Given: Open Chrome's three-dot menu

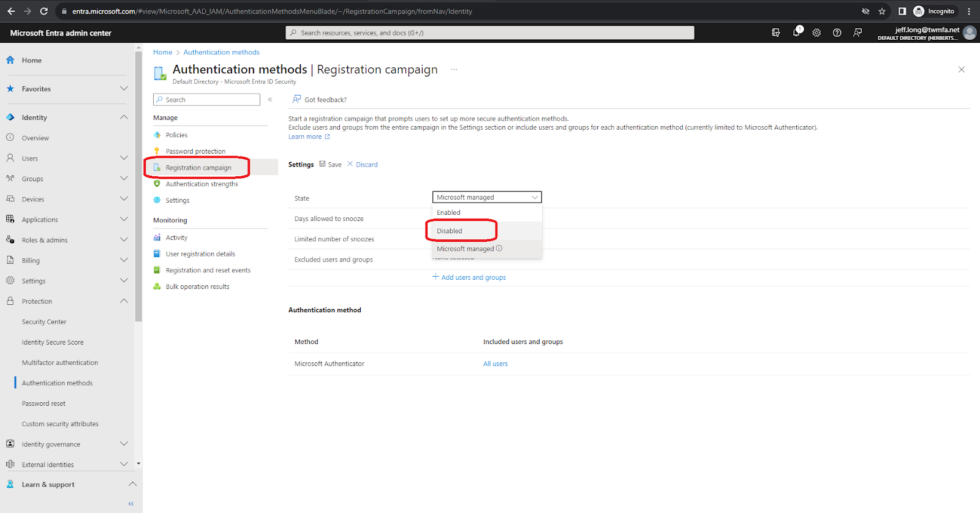Looking at the screenshot, I should click(x=969, y=11).
